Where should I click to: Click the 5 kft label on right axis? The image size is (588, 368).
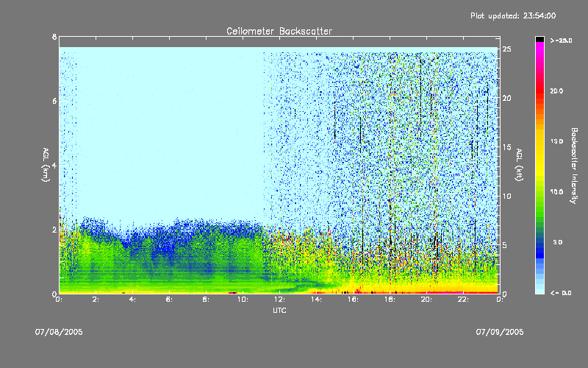coord(505,245)
